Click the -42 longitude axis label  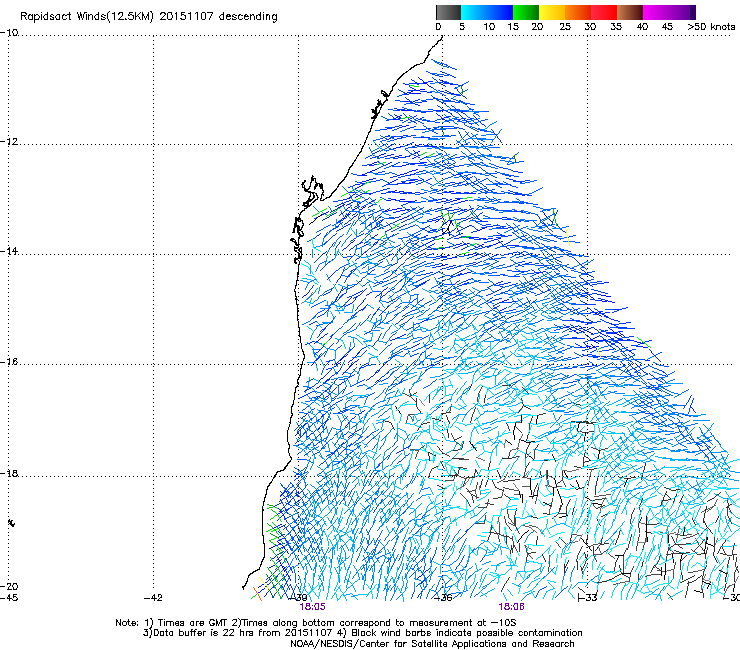[153, 598]
